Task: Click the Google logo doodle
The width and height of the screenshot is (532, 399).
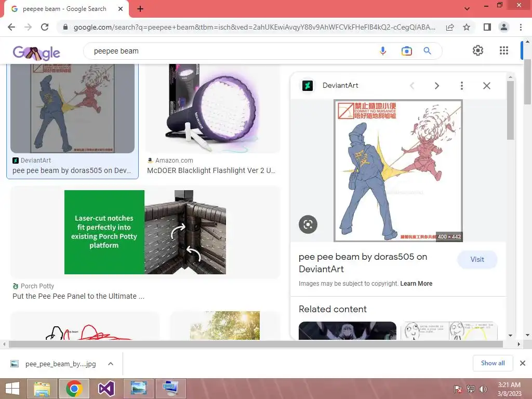Action: (x=36, y=52)
